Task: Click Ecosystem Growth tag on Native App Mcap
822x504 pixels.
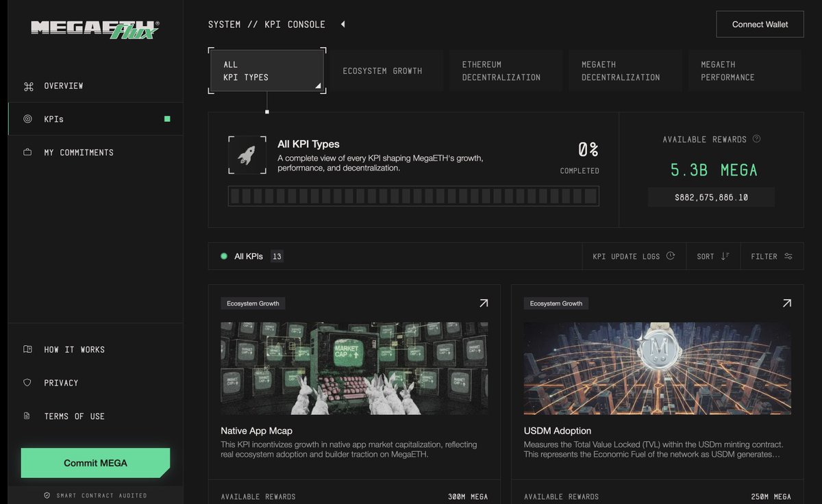Action: [x=253, y=303]
